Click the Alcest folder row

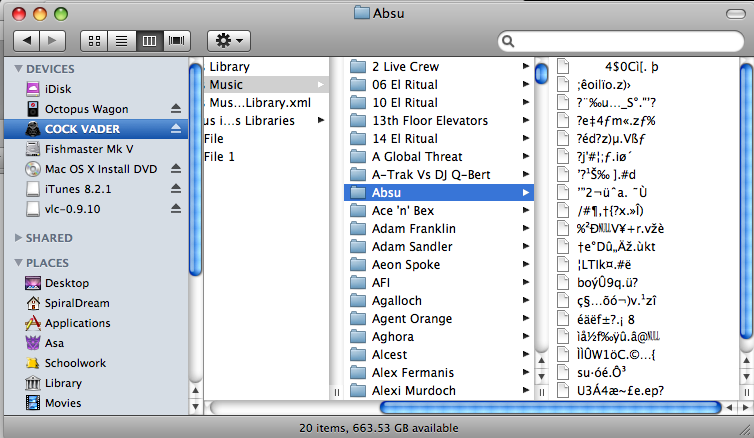(439, 354)
